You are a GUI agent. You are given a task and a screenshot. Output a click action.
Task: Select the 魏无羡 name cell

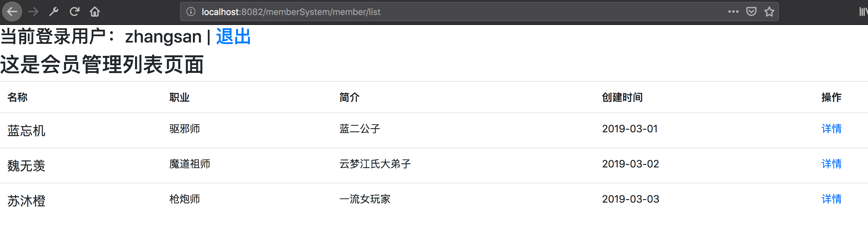(x=26, y=166)
